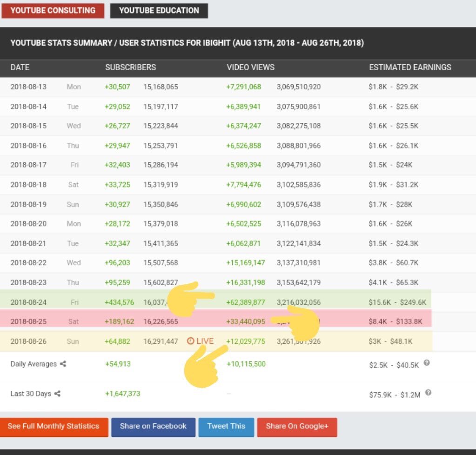
Task: Click earnings $1.5K - $24K
Action: click(x=390, y=165)
